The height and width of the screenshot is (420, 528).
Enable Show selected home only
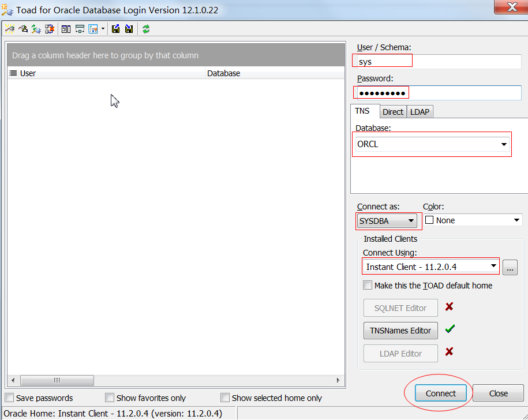[x=225, y=397]
